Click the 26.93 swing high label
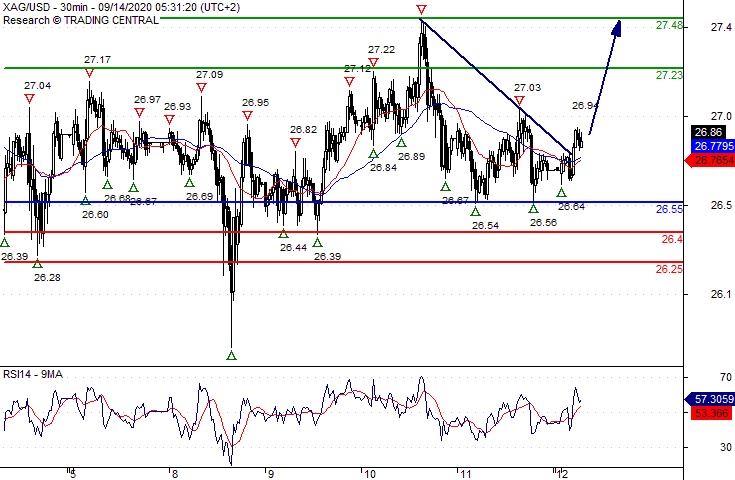735x480 pixels. [178, 106]
